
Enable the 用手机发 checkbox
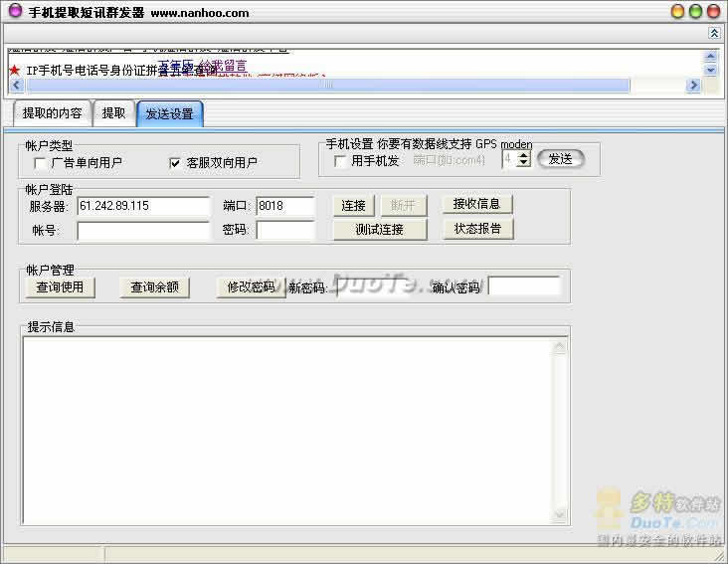340,161
